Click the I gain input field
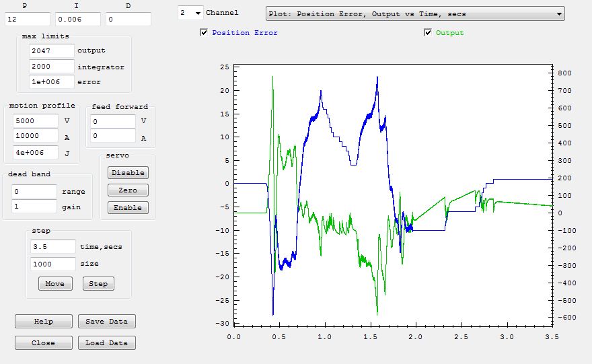This screenshot has height=364, width=592. coord(78,20)
